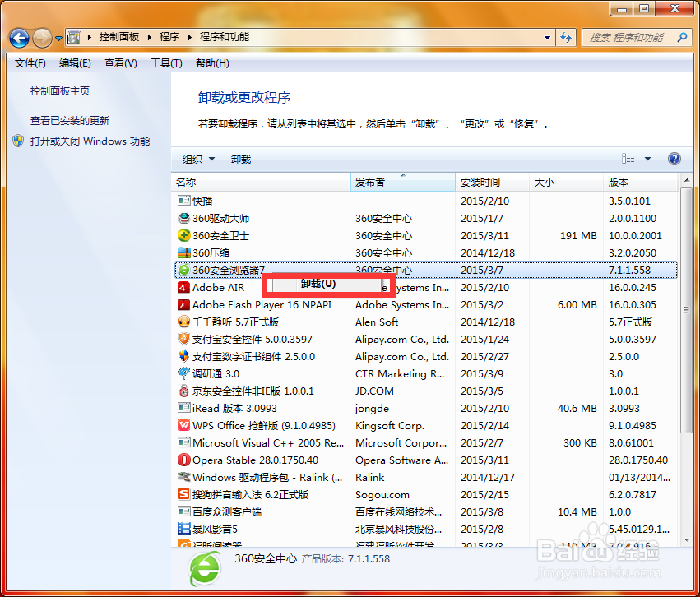The image size is (700, 597).
Task: Open 打开或关闭 Windows 功能 link
Action: [x=90, y=141]
